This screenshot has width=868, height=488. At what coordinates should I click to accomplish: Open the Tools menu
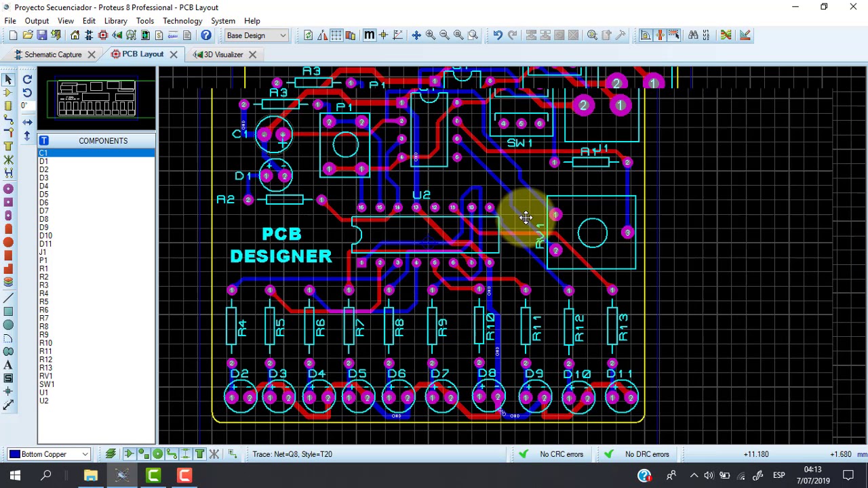(x=145, y=21)
